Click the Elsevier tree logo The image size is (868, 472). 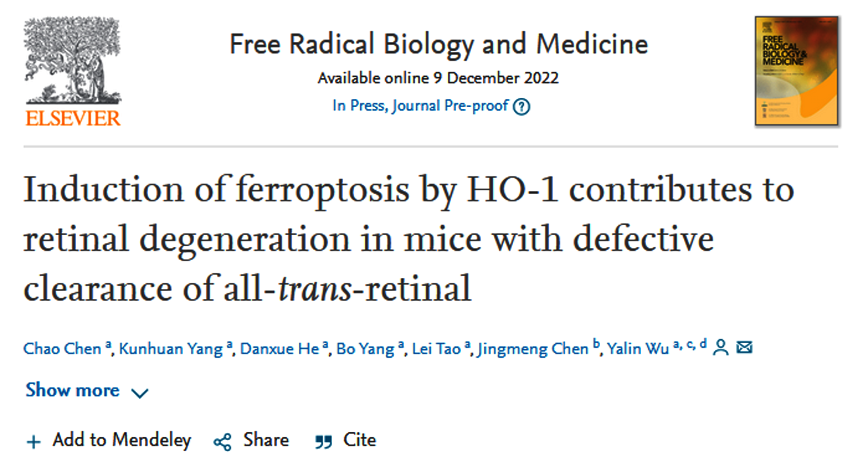pos(72,60)
